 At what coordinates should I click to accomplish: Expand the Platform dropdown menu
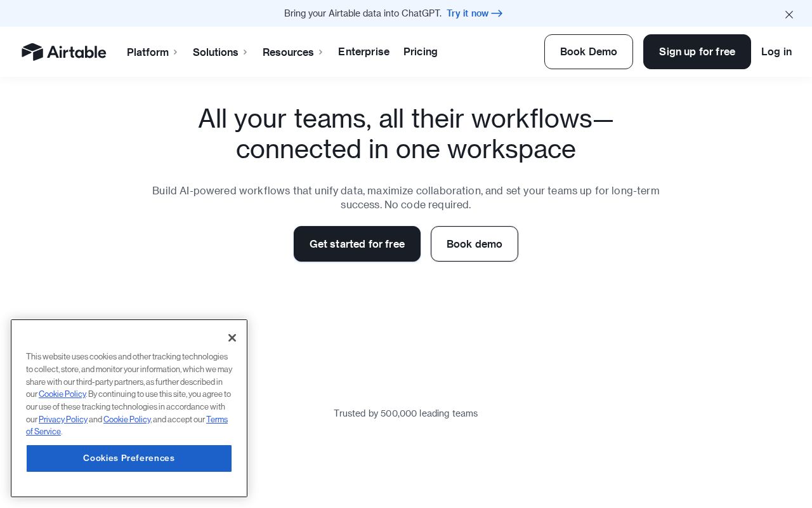tap(148, 52)
